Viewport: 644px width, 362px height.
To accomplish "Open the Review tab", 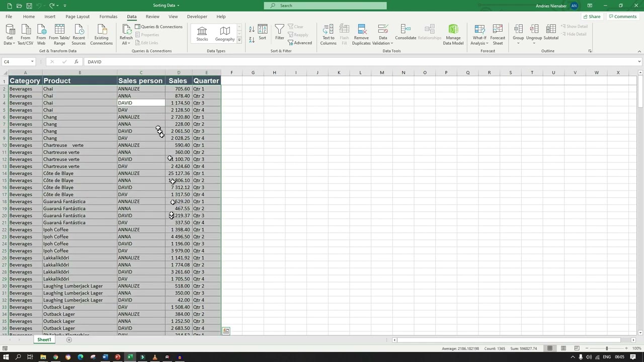I will click(x=152, y=17).
